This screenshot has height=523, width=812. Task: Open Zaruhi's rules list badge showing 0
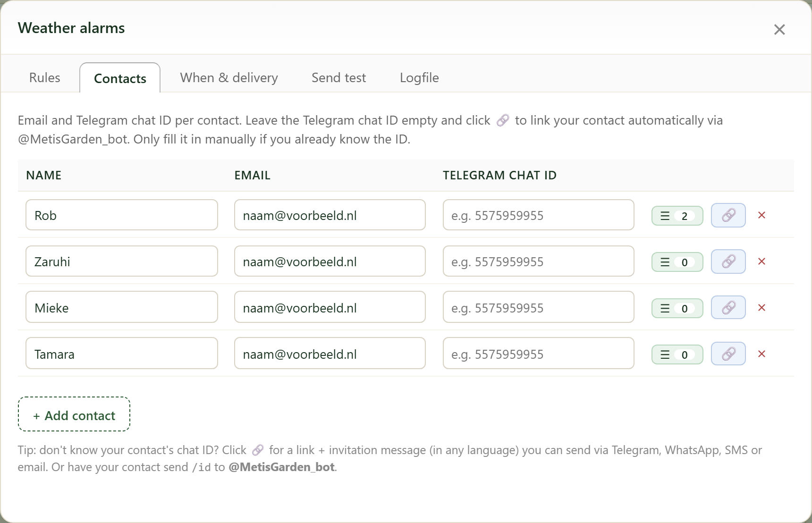coord(677,262)
